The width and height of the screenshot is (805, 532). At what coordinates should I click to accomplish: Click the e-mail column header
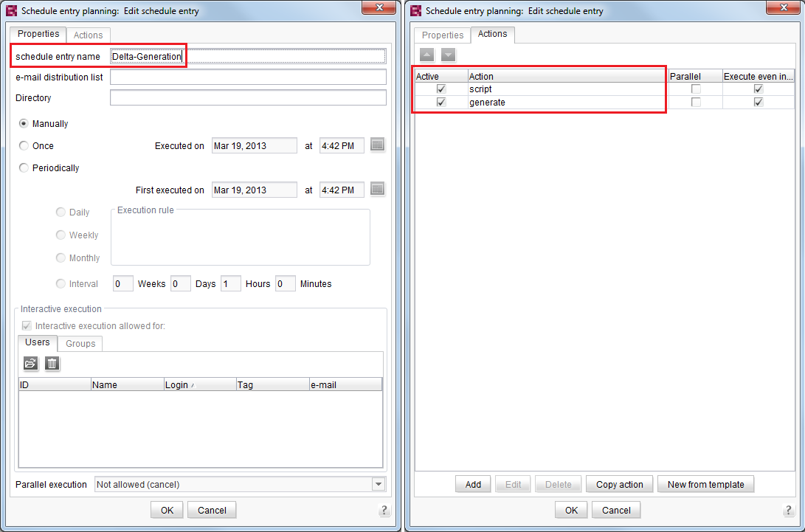345,384
